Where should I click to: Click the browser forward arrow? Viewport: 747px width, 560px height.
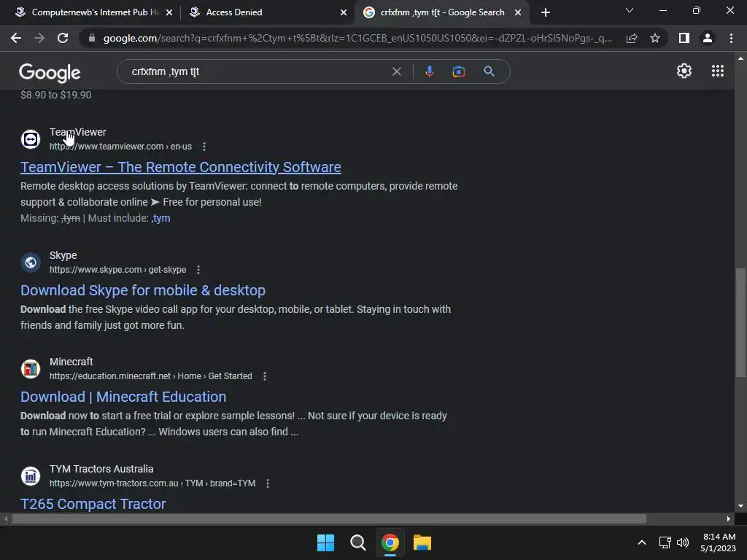pos(39,38)
